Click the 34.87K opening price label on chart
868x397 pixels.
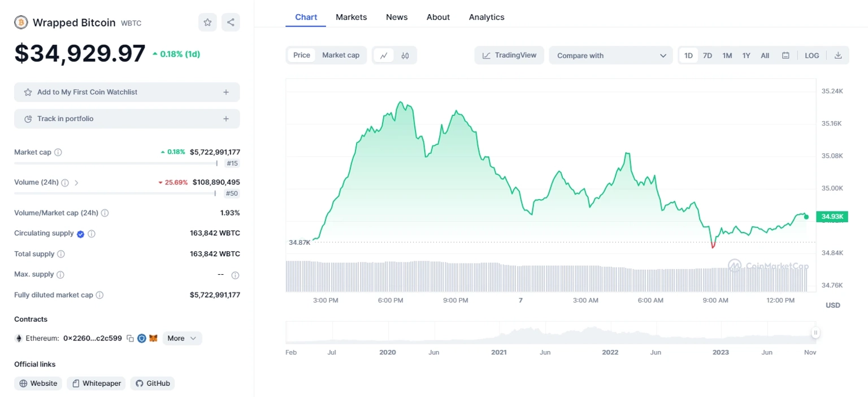[x=300, y=242]
